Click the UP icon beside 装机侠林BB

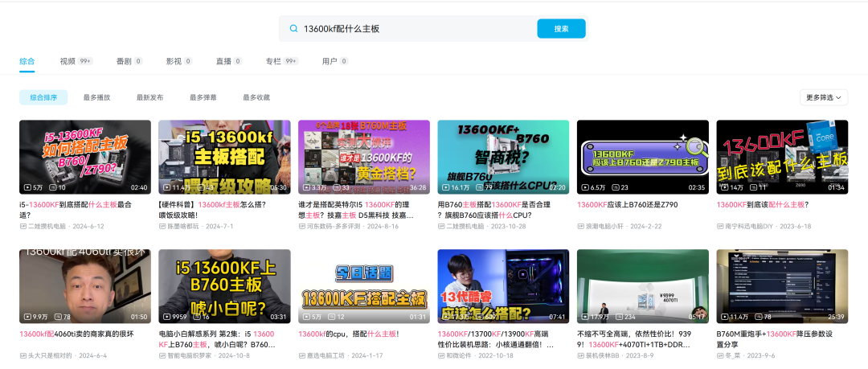581,355
